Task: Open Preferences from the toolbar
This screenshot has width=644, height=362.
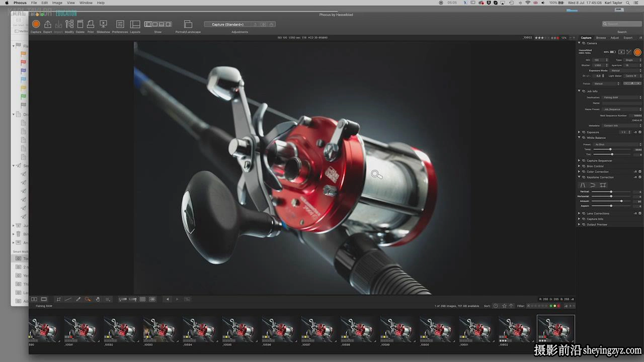Action: (x=120, y=24)
